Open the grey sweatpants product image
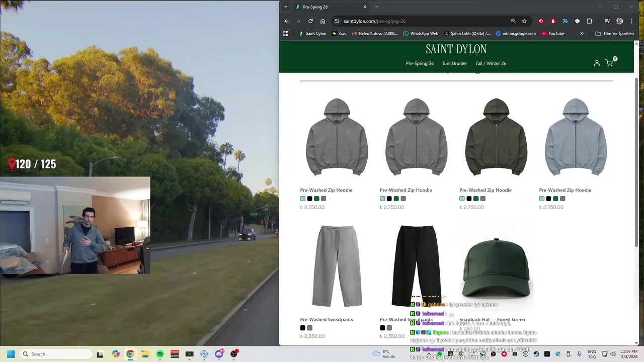Viewport: 644px width, 362px height. tap(337, 265)
